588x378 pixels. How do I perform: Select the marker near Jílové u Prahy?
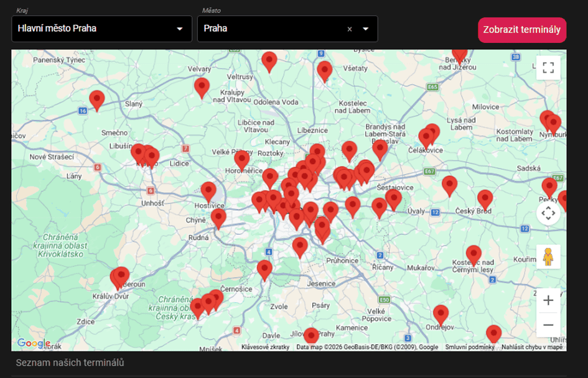click(x=311, y=336)
